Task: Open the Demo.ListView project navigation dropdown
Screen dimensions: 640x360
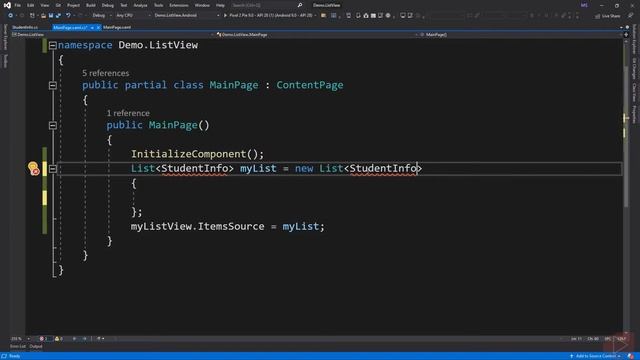Action: pyautogui.click(x=113, y=35)
